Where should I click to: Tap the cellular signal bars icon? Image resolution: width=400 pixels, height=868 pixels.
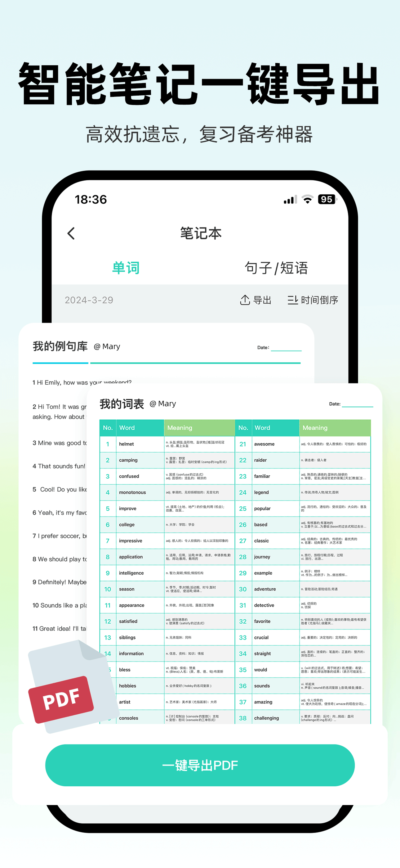coord(290,200)
